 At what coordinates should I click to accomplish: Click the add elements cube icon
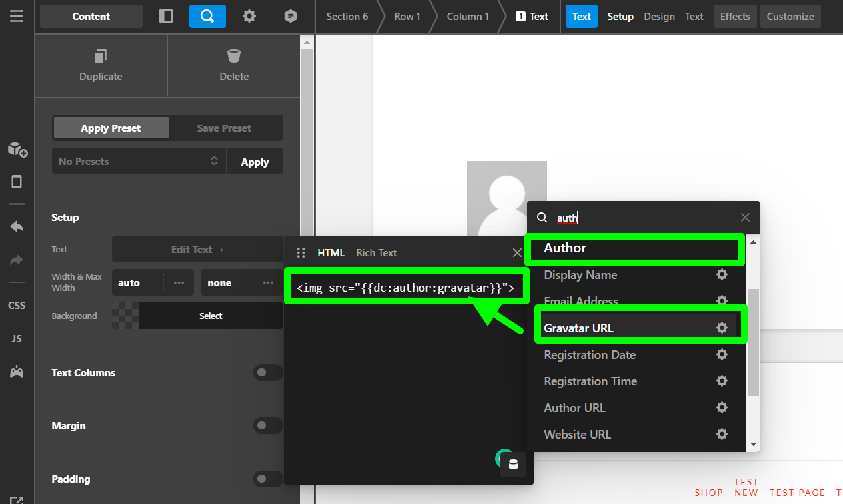point(17,149)
